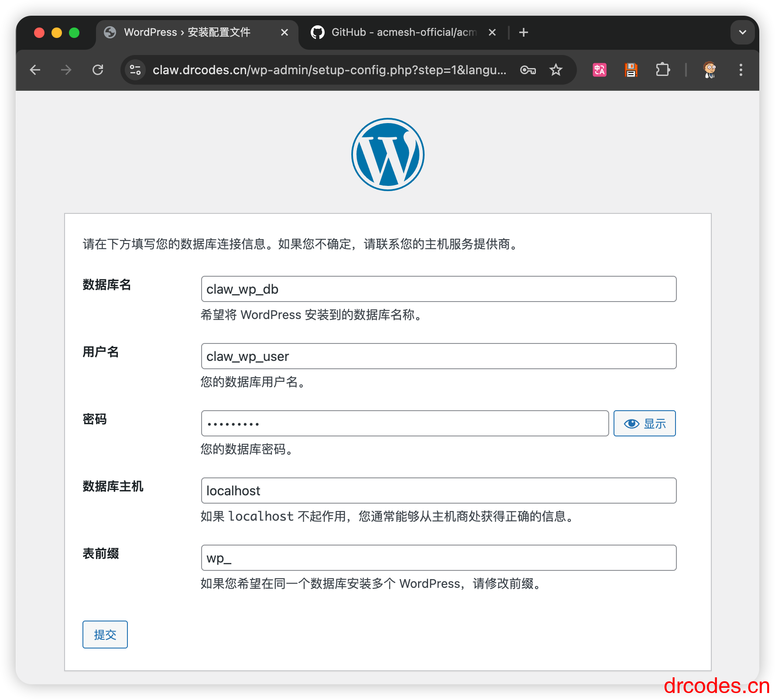The image size is (775, 700).
Task: Open Chrome's three-dot menu
Action: (741, 70)
